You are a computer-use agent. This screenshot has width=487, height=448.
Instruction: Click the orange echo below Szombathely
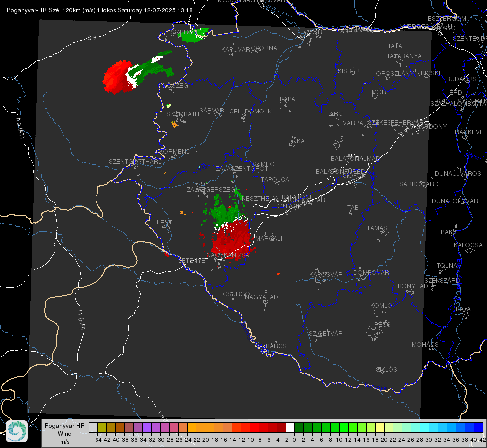[x=174, y=124]
